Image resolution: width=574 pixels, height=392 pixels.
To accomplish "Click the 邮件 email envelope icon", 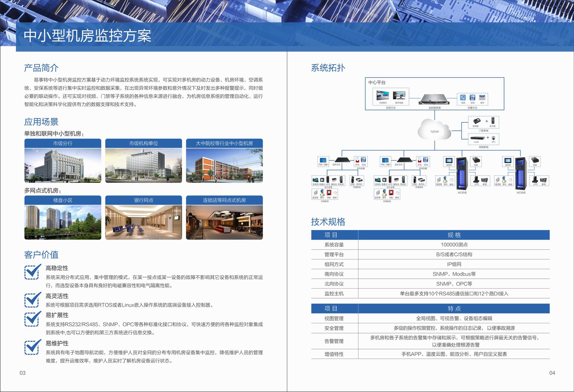I will click(482, 97).
